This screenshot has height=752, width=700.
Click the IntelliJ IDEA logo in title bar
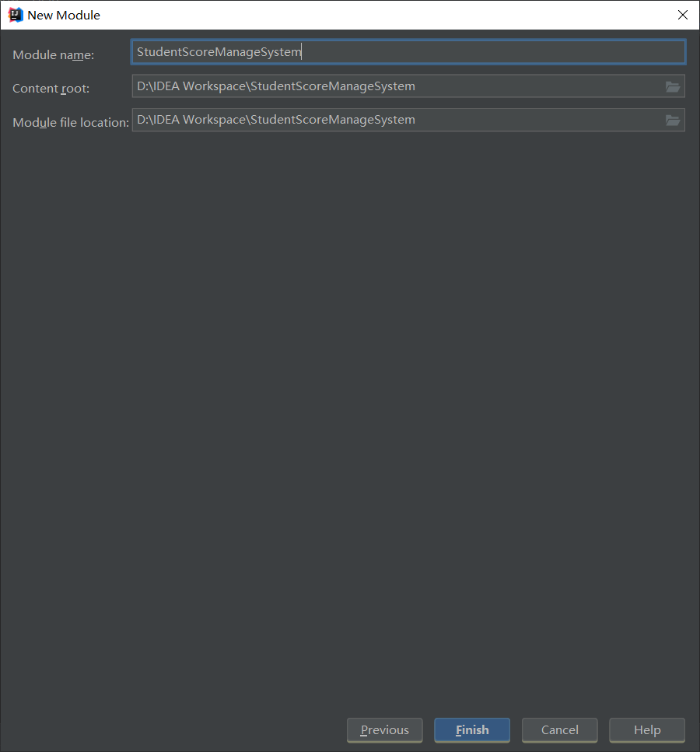16,15
